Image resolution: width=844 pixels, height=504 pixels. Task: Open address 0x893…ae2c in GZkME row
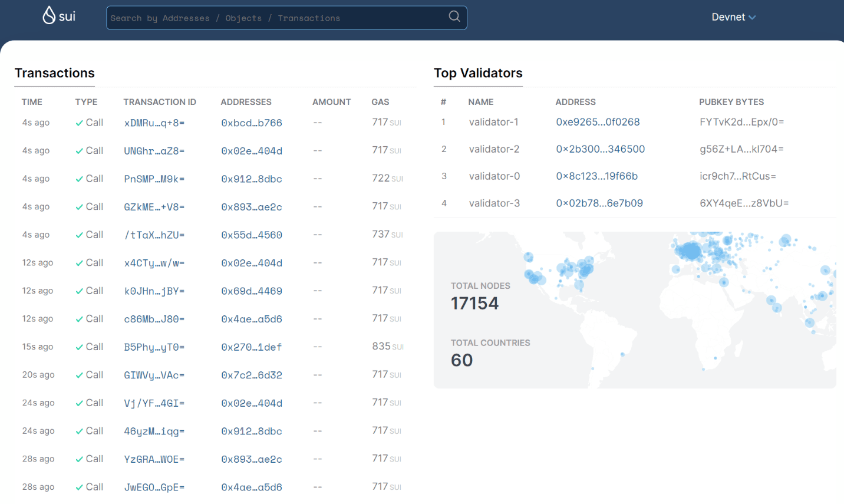click(x=252, y=207)
